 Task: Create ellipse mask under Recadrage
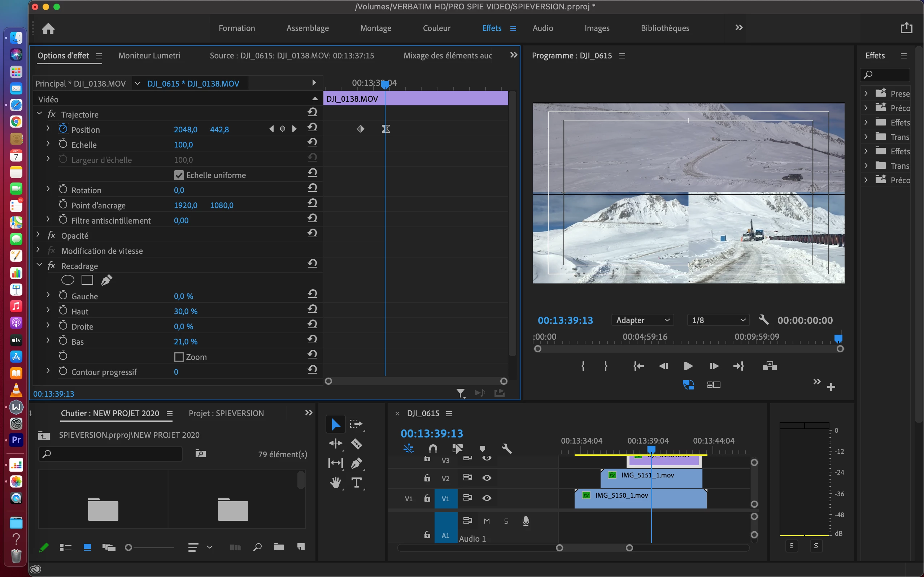67,280
